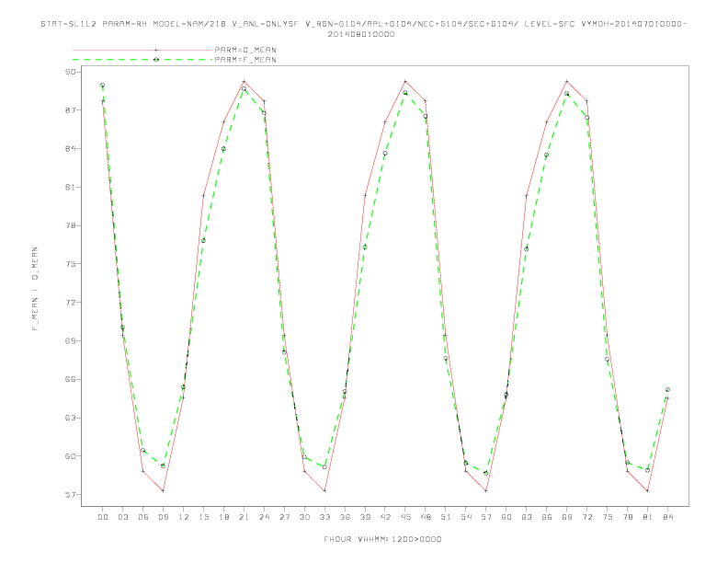Click forecast hour 09 on the horizontal axis
Viewport: 728px width, 563px height.
click(163, 517)
